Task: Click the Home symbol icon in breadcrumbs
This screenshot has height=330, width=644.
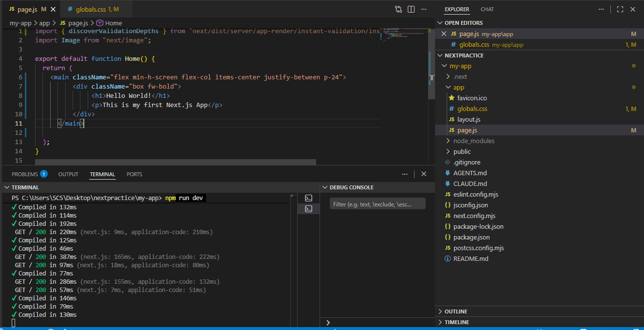Action: pyautogui.click(x=100, y=23)
